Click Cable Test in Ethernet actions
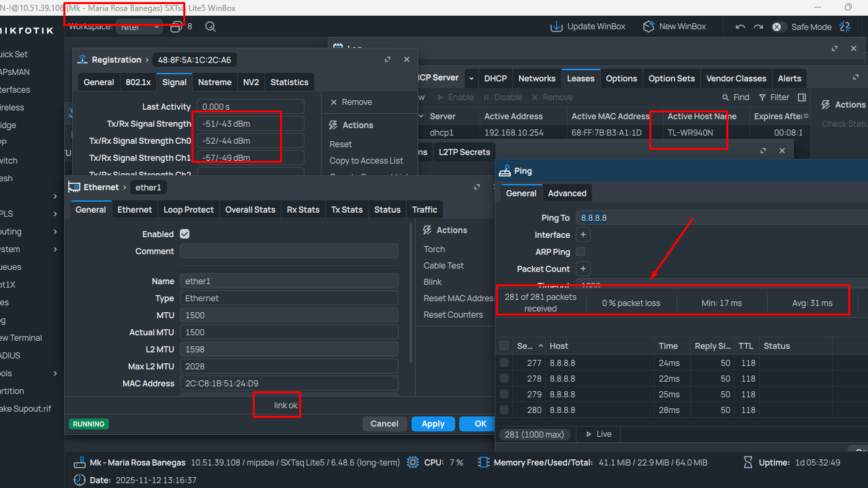The height and width of the screenshot is (488, 868). (x=444, y=266)
